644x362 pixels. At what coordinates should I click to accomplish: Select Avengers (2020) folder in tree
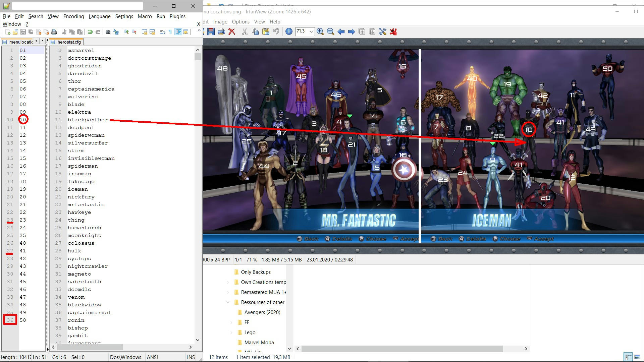[262, 312]
